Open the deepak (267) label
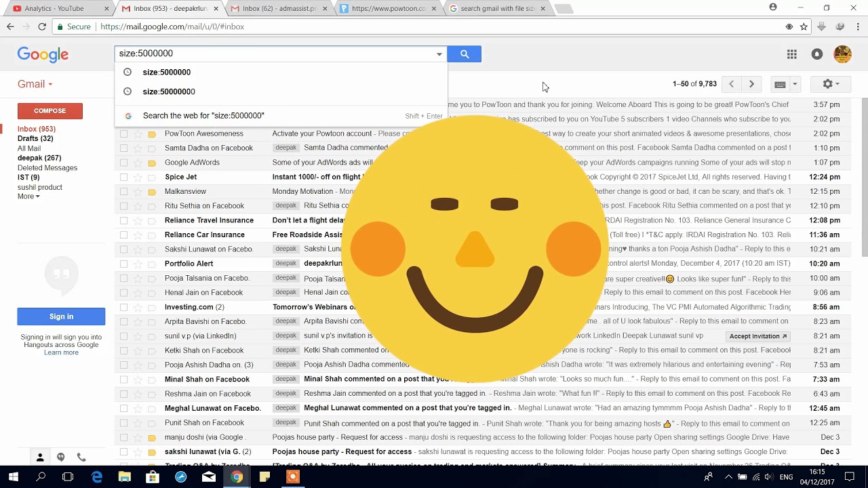Viewport: 868px width, 488px height. tap(39, 158)
